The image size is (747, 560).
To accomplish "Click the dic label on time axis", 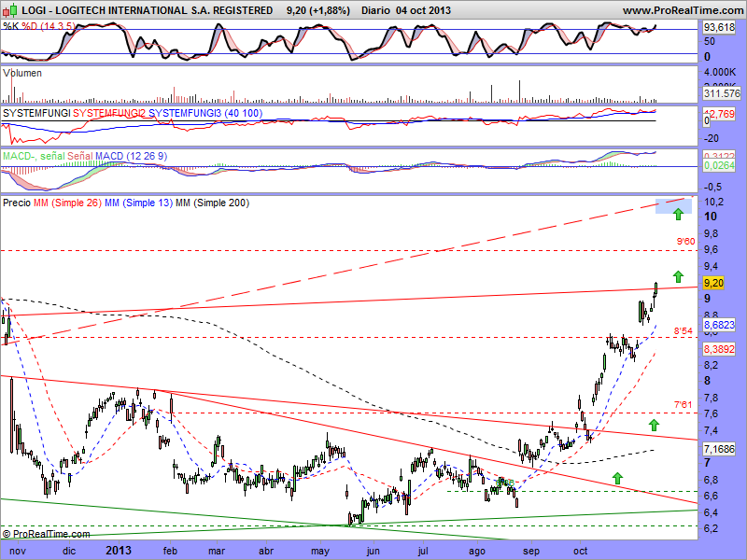I will [x=69, y=551].
